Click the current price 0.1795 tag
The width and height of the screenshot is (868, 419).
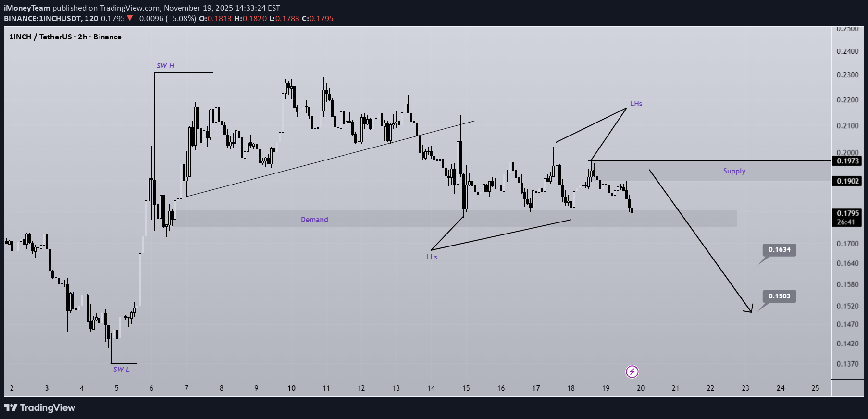847,213
